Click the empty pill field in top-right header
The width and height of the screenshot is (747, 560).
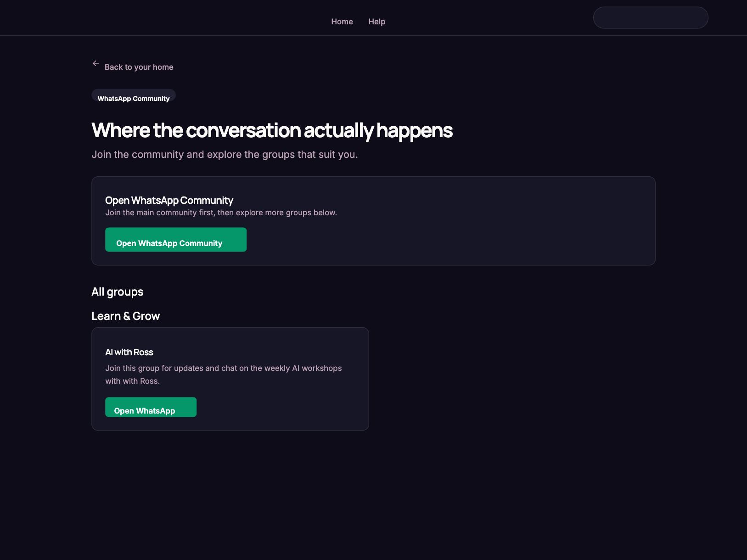point(651,17)
